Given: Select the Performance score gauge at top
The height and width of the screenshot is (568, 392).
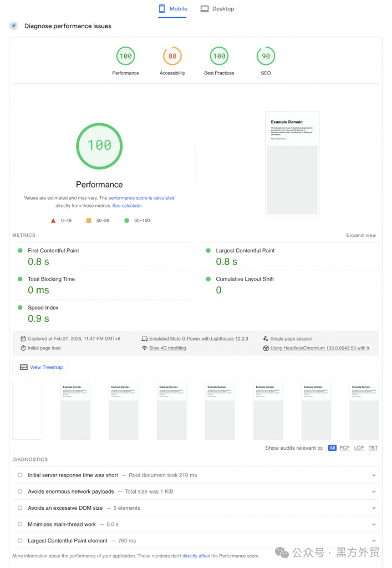Looking at the screenshot, I should (126, 56).
